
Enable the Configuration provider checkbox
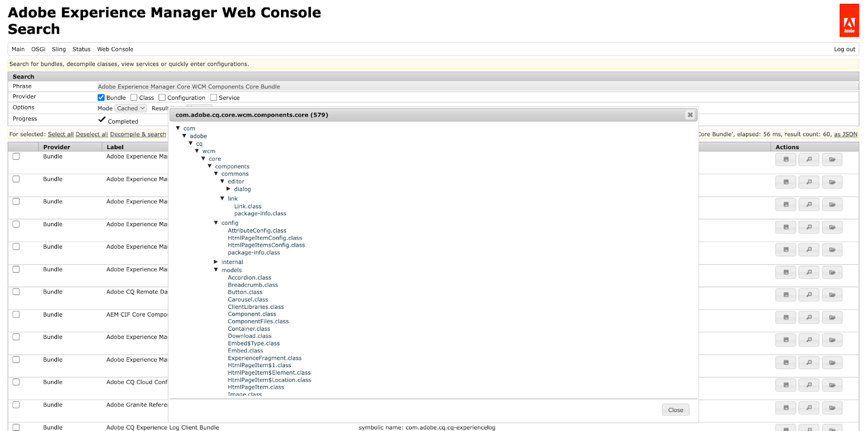162,98
